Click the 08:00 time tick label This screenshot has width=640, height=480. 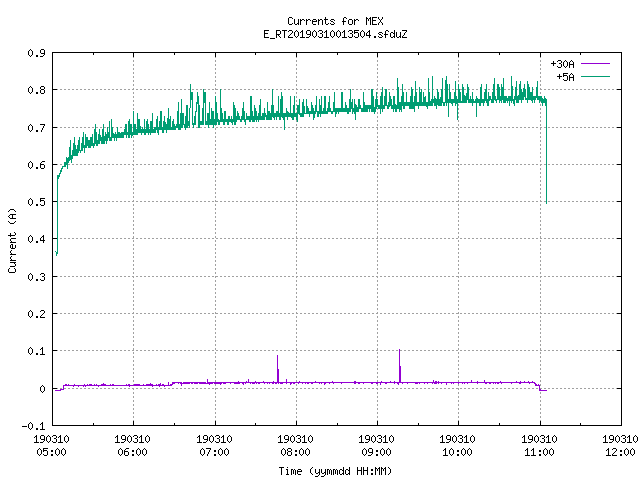(x=296, y=452)
